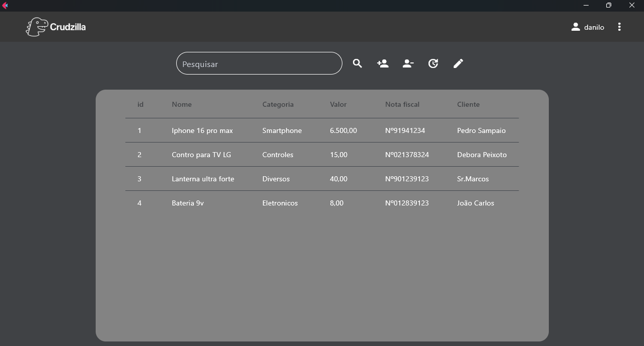Select the Iphone 16 pro max cell
Image resolution: width=644 pixels, height=346 pixels.
click(202, 130)
